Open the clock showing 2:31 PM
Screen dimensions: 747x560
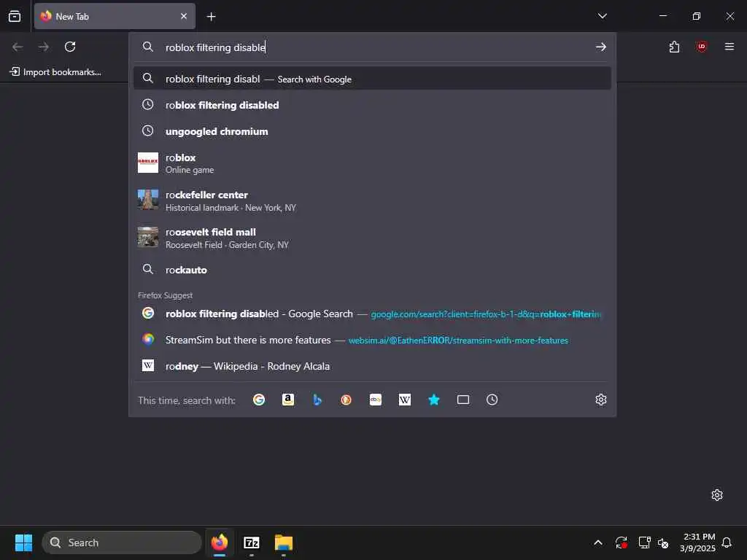pyautogui.click(x=697, y=542)
